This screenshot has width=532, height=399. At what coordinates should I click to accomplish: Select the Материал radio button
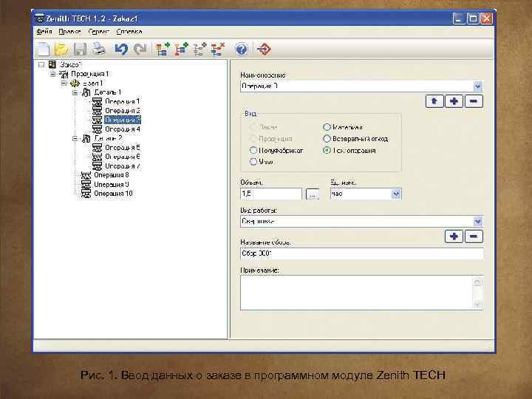[327, 127]
